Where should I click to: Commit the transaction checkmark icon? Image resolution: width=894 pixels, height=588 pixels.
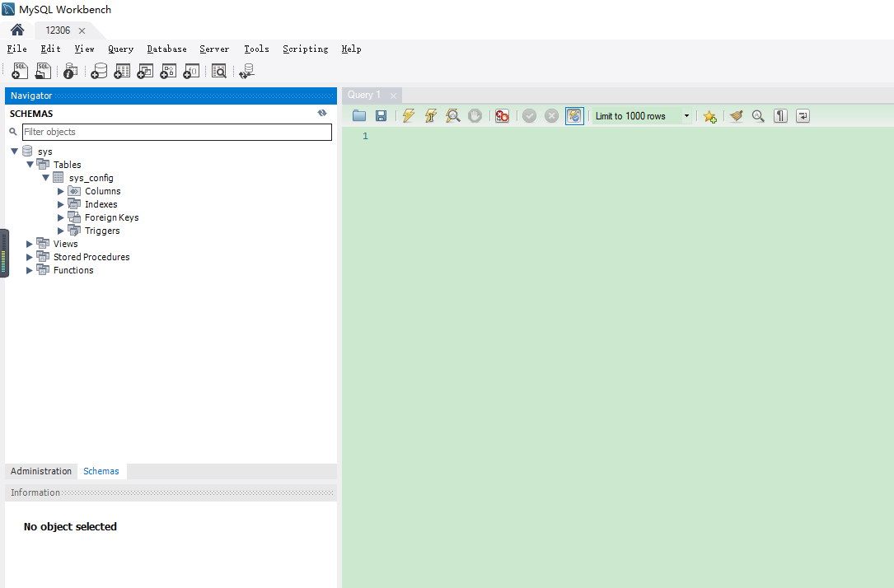529,115
